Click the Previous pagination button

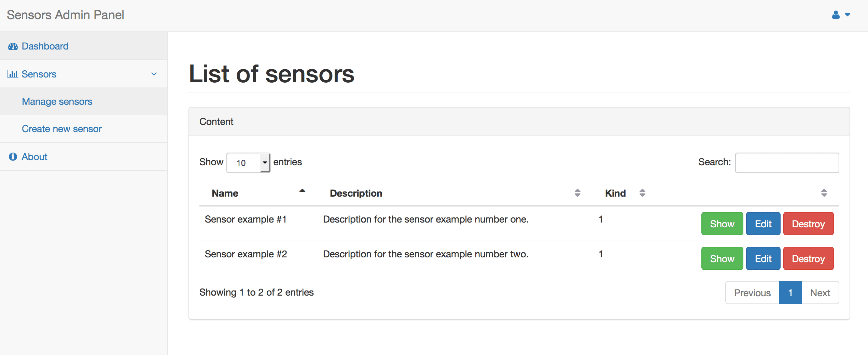point(752,293)
